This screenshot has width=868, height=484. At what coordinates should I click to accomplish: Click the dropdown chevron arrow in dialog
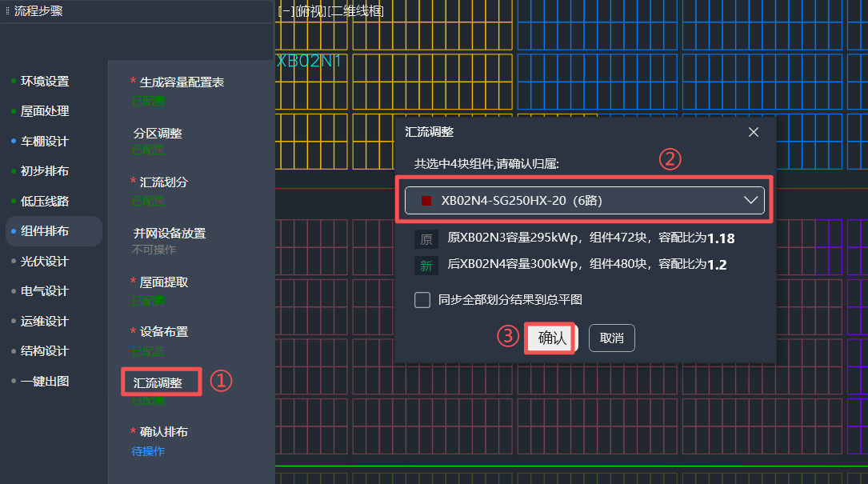point(750,200)
